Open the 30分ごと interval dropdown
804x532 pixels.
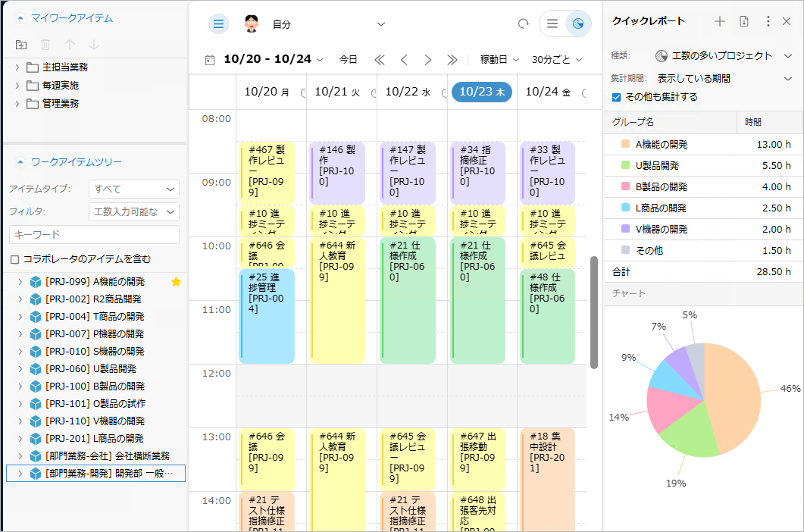pos(557,60)
